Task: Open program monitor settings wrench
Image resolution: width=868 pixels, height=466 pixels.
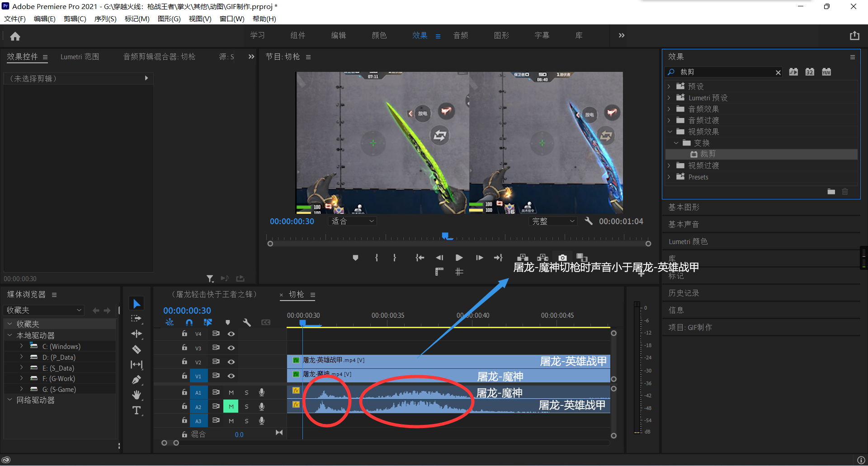Action: click(x=588, y=221)
